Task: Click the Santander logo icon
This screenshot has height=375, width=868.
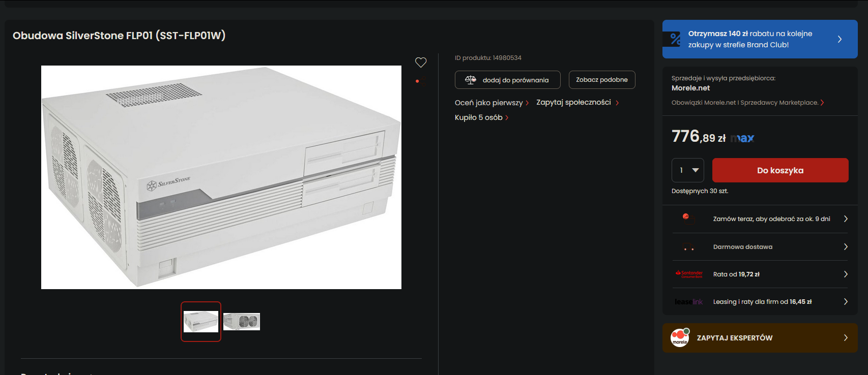Action: (689, 274)
